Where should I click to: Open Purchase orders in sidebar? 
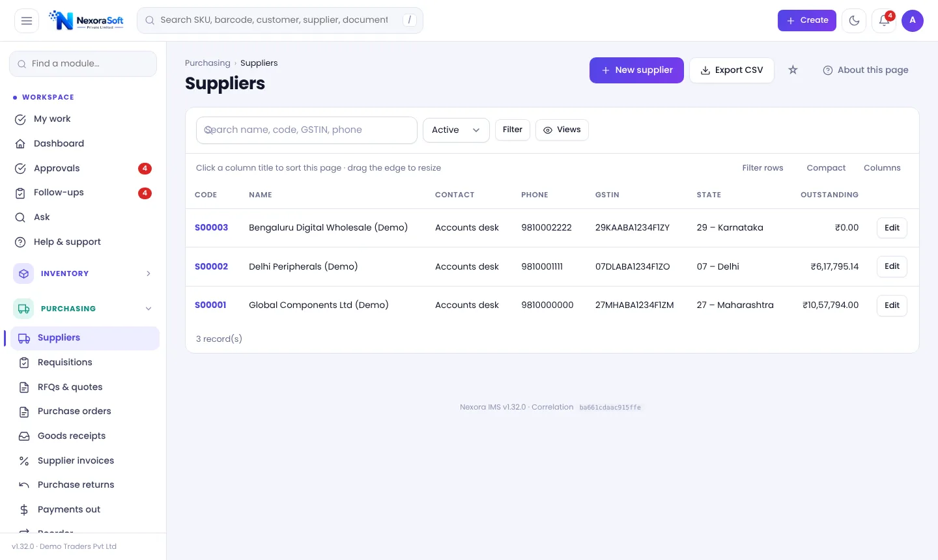[85, 412]
